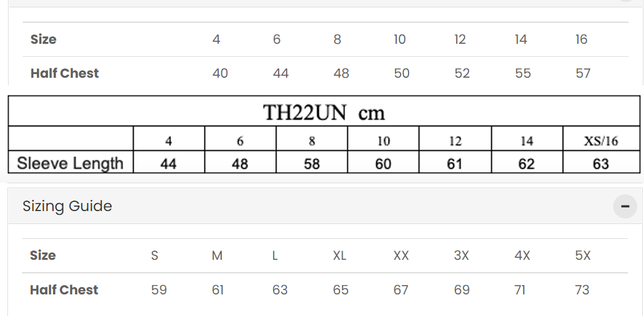
Task: Select the XS/16 column header
Action: (x=600, y=141)
